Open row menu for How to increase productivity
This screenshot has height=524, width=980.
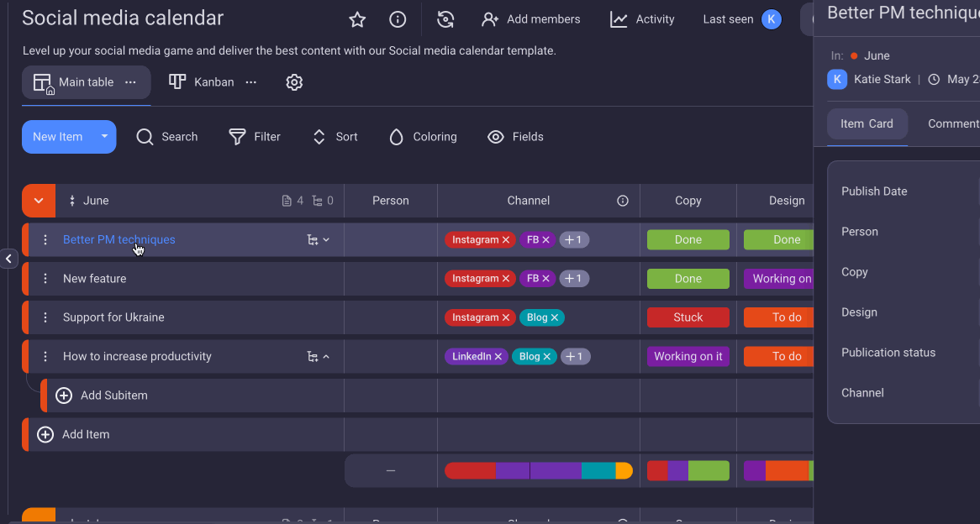pos(45,357)
